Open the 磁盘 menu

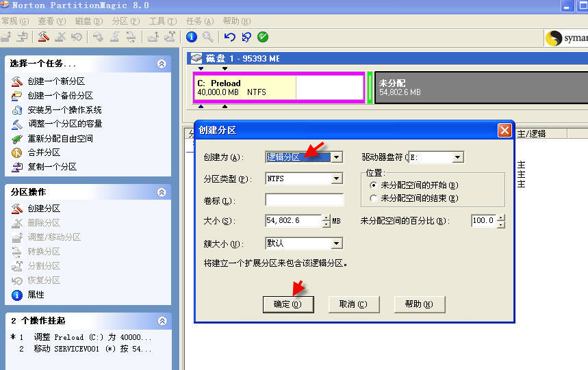click(x=89, y=21)
